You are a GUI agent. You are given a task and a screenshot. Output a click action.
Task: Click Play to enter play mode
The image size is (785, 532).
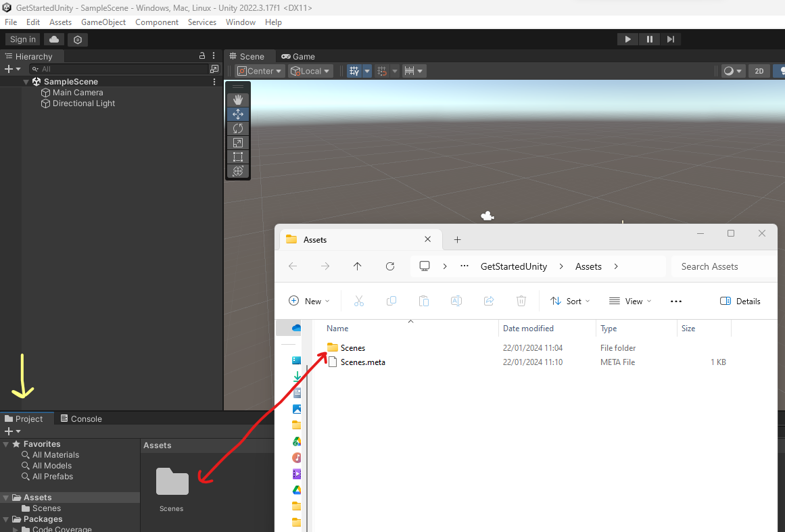point(627,39)
